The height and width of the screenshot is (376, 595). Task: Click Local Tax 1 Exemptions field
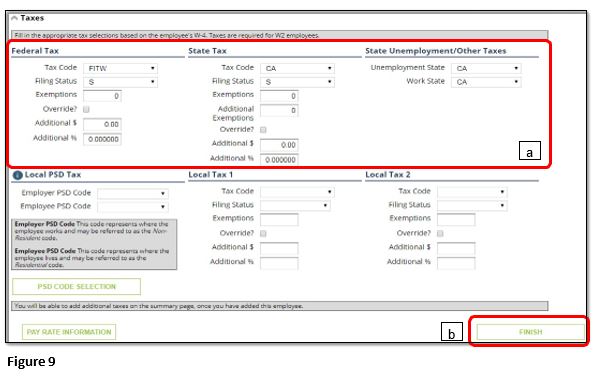[x=279, y=219]
